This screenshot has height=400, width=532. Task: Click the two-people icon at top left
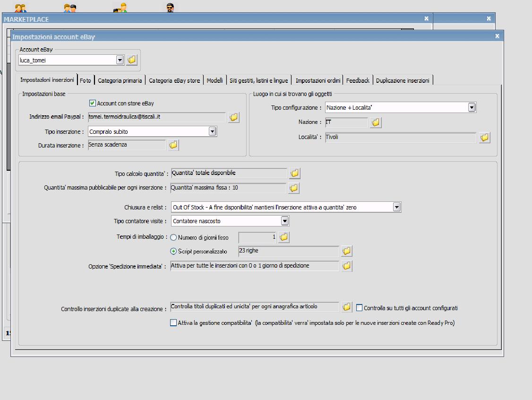(20, 8)
